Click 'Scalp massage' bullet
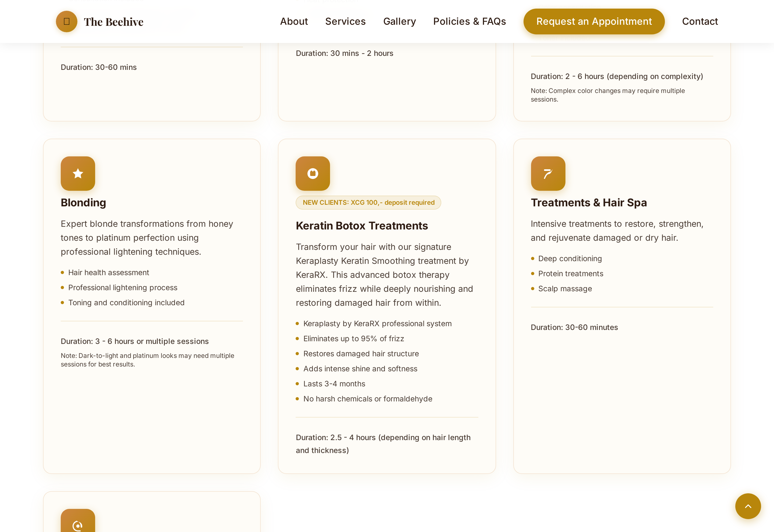This screenshot has height=532, width=774. point(565,288)
